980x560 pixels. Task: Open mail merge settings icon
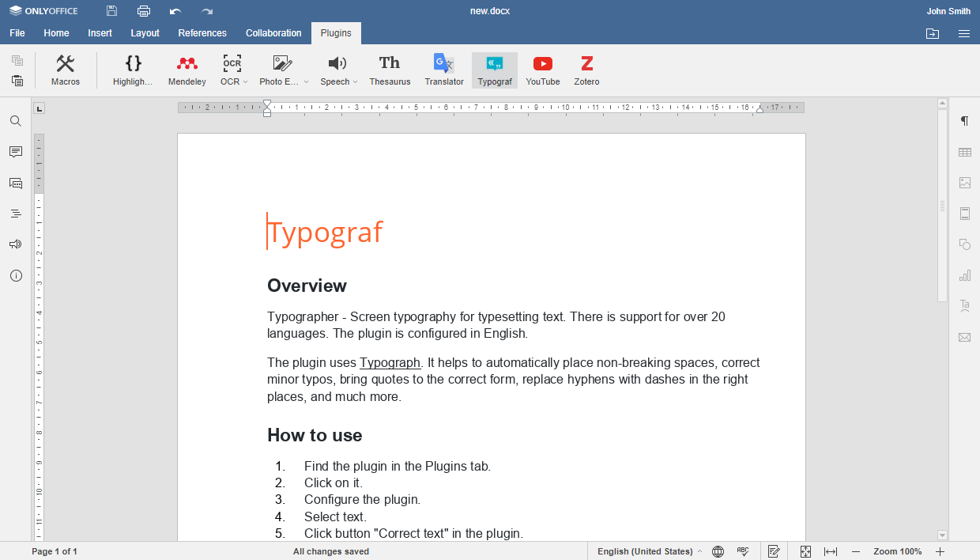(965, 337)
